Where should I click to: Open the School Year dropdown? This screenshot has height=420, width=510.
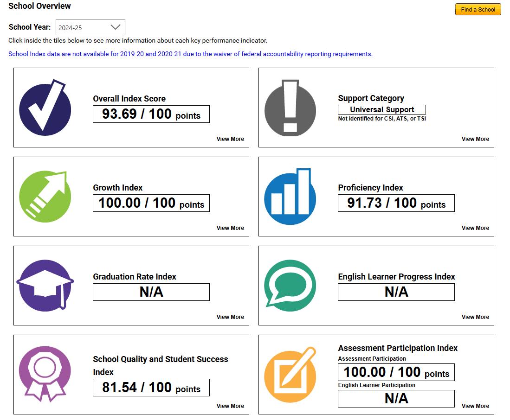(x=90, y=27)
